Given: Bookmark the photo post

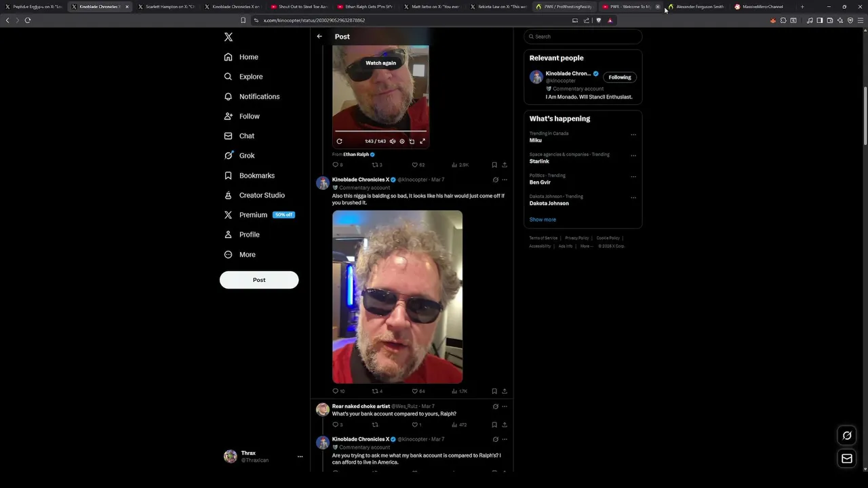Looking at the screenshot, I should 494,391.
